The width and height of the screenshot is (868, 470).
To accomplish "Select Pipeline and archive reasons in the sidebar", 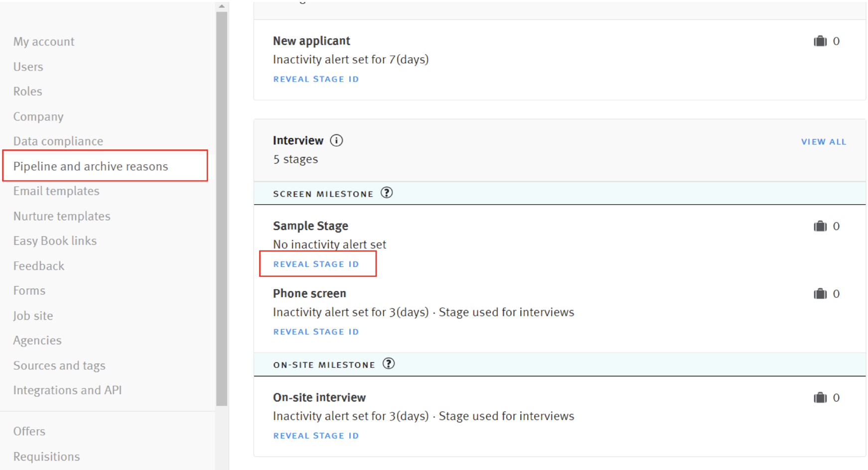I will pyautogui.click(x=91, y=166).
